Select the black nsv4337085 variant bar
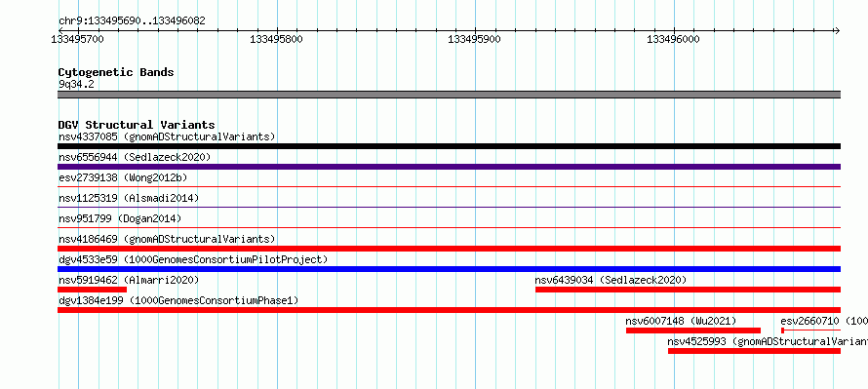Screen dimensions: 868x389 449,146
